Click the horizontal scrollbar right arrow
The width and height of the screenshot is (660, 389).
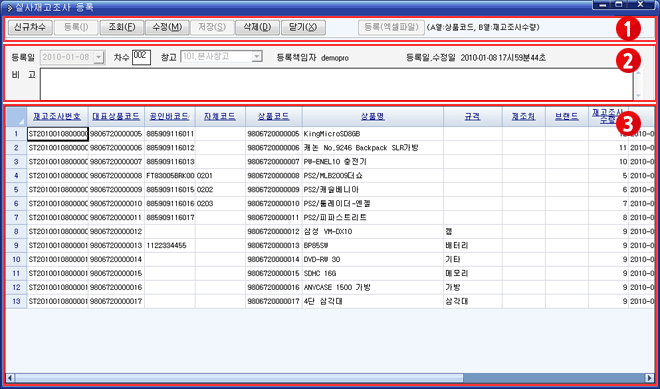650,378
